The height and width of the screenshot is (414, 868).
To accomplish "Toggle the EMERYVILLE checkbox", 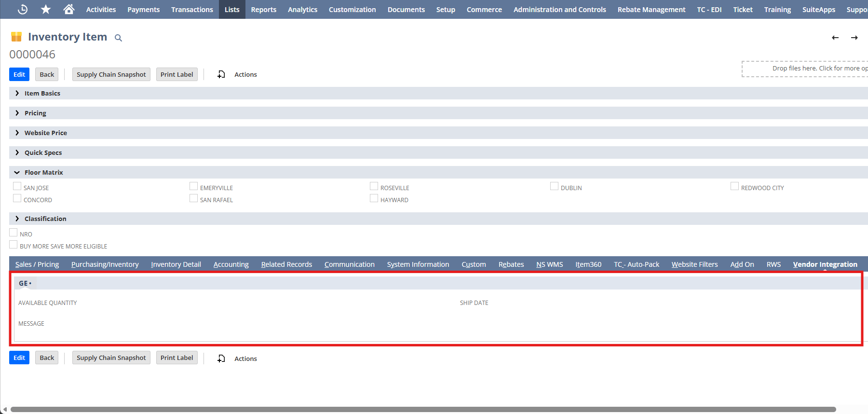I will coord(194,186).
